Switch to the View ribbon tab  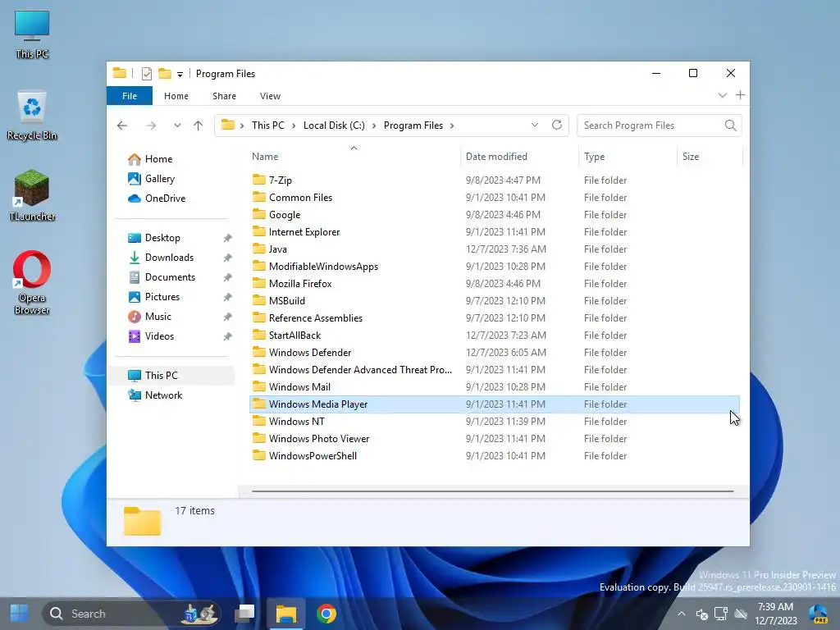click(270, 96)
